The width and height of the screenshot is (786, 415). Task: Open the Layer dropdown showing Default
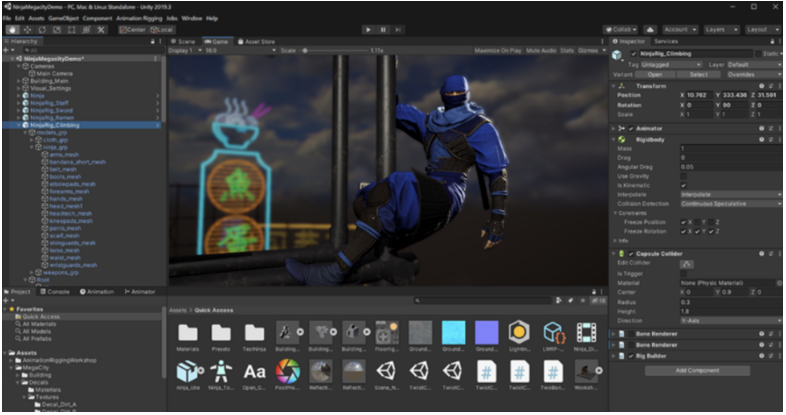(x=753, y=65)
